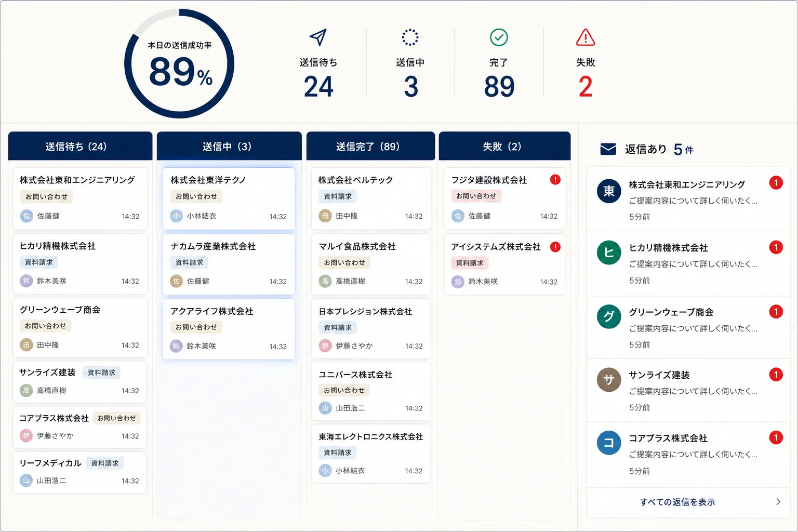This screenshot has width=798, height=532.
Task: Click 鈴木美咲 avatar on アクアライフ株式会社 card
Action: click(x=177, y=346)
